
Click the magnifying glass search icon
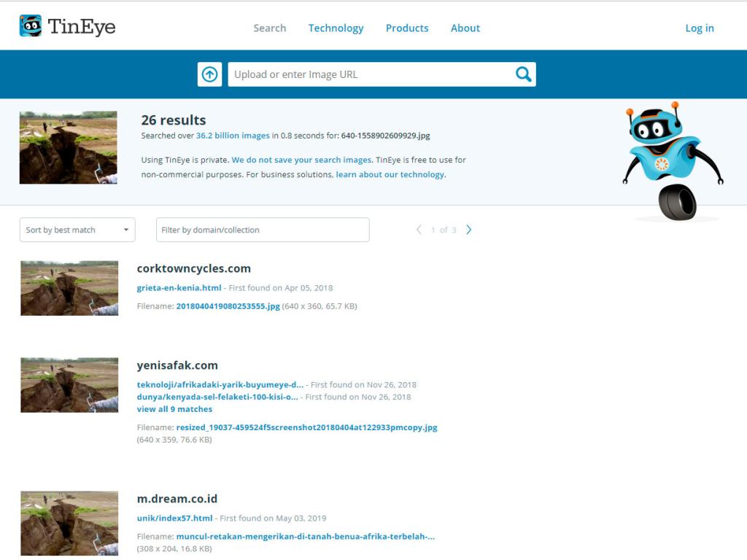[523, 74]
